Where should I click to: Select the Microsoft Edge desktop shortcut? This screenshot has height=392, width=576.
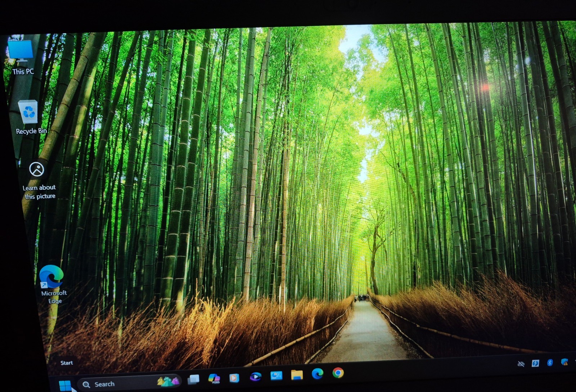pyautogui.click(x=51, y=277)
